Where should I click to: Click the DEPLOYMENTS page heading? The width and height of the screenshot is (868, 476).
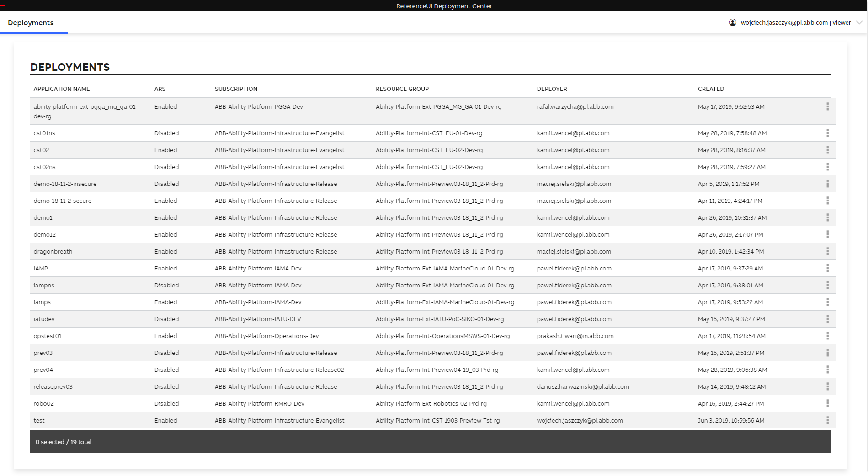click(x=70, y=67)
